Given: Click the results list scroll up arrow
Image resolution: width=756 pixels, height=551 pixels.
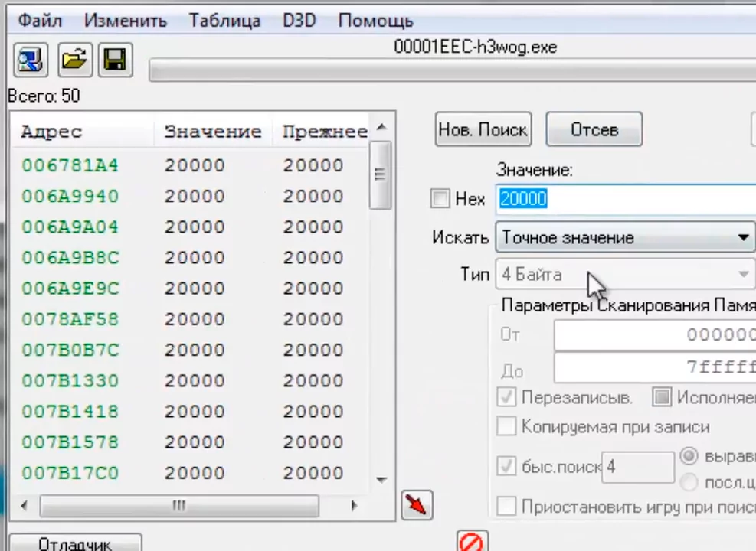Looking at the screenshot, I should 381,127.
